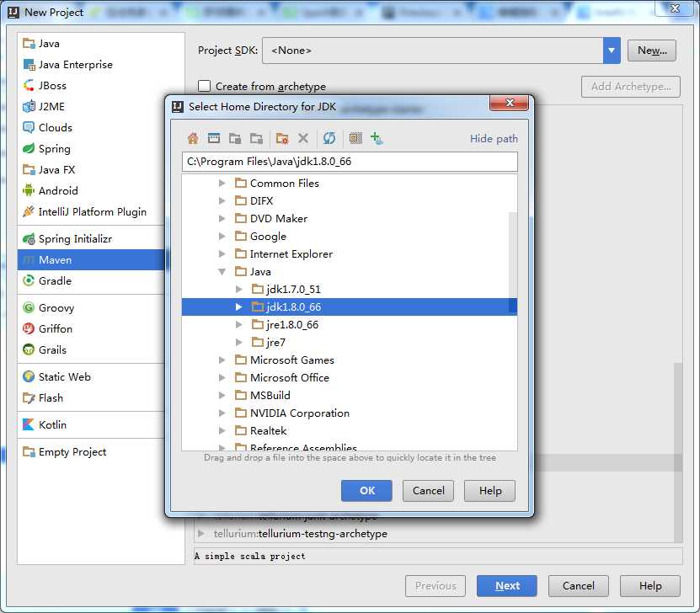Select the Microsoft Games folder
Viewport: 700px width, 613px height.
[292, 360]
